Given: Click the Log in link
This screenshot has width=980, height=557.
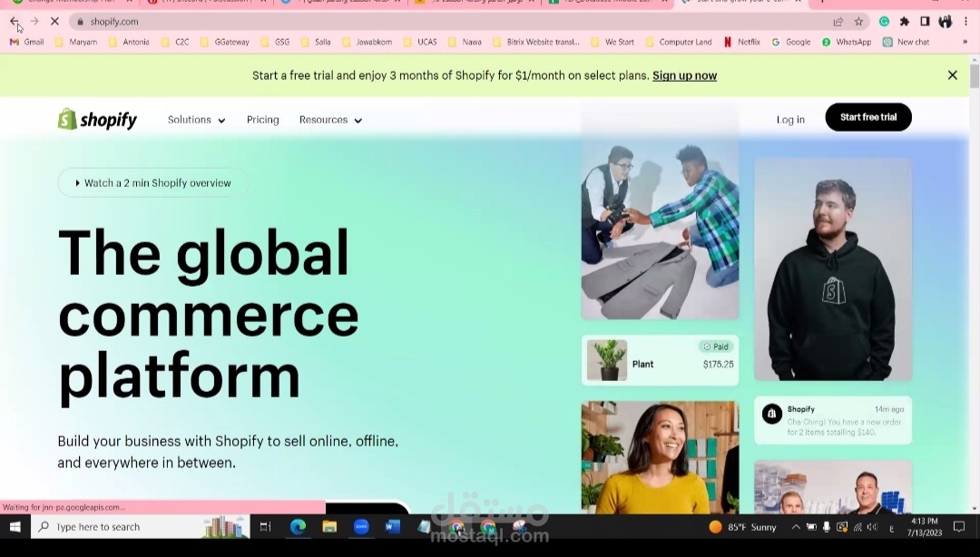Looking at the screenshot, I should click(x=790, y=120).
